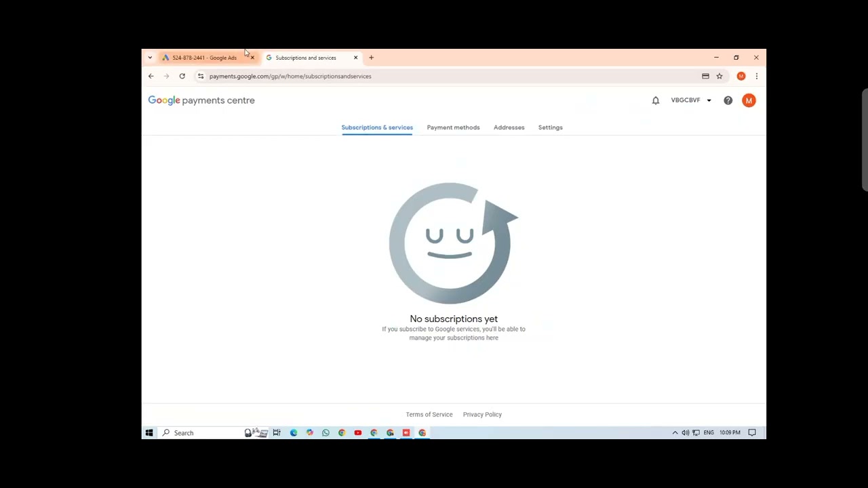
Task: Minimize the Chrome window
Action: [x=716, y=58]
